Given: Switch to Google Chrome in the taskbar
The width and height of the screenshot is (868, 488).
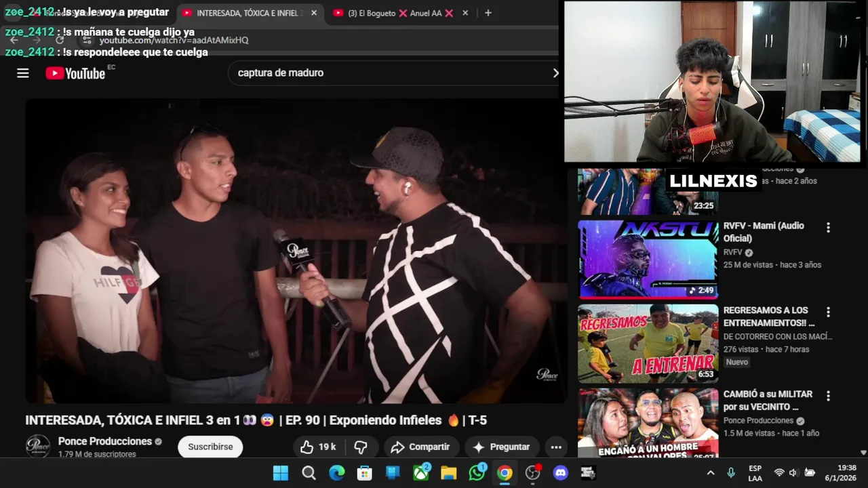Looking at the screenshot, I should [x=505, y=473].
